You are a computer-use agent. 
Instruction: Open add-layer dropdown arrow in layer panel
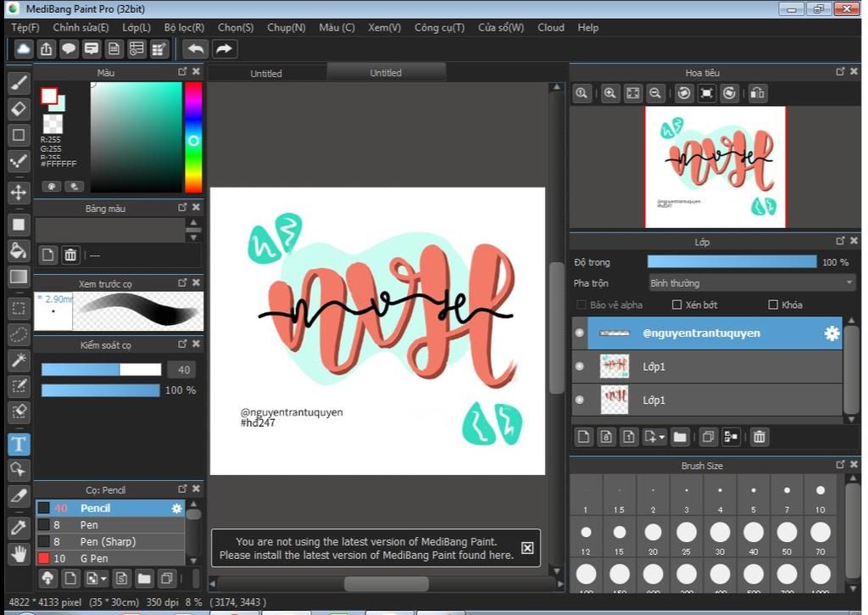pos(662,437)
